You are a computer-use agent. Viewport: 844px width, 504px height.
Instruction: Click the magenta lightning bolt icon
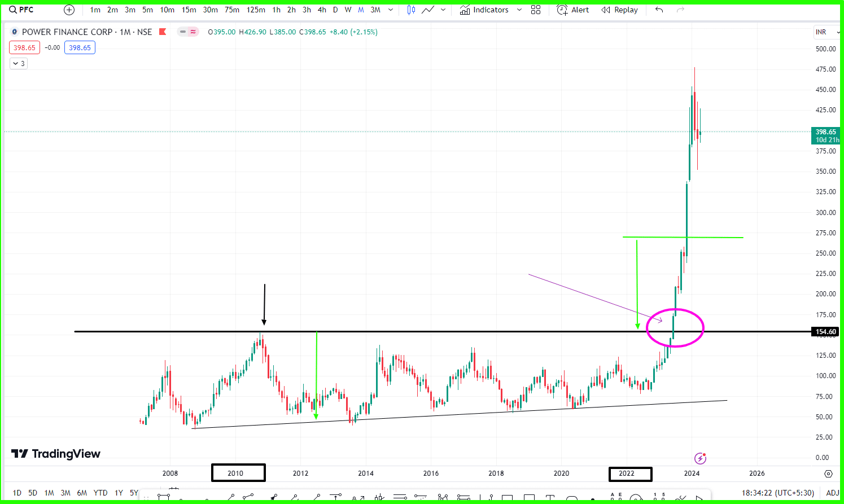[x=700, y=458]
